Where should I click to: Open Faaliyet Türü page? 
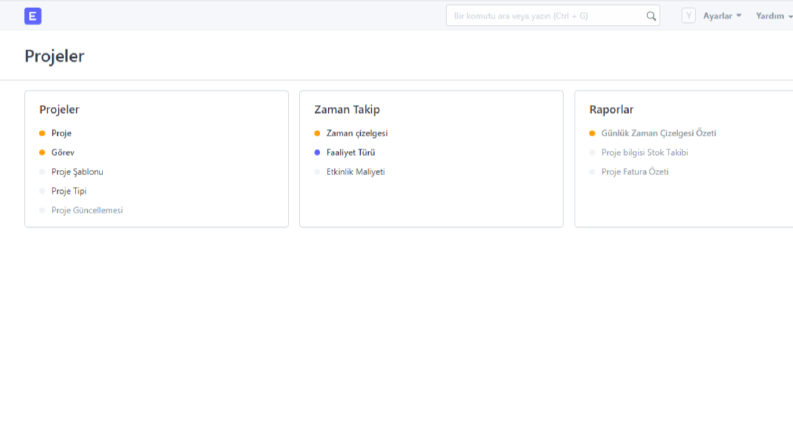click(x=350, y=153)
